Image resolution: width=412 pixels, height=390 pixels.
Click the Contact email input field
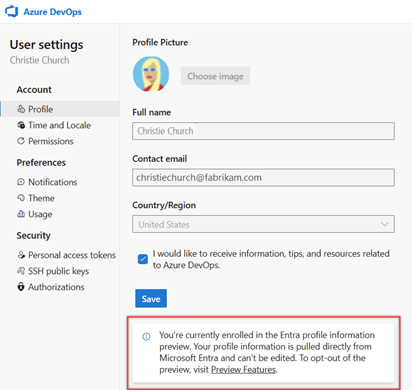263,177
